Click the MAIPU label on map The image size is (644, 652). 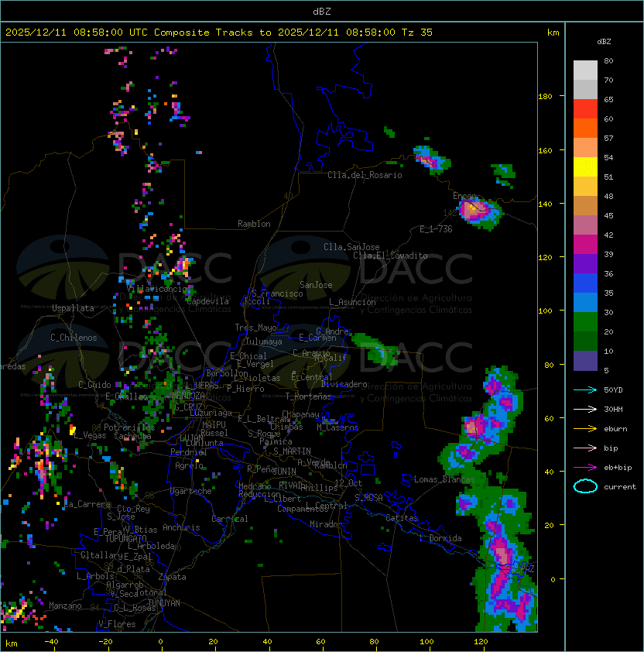[214, 425]
